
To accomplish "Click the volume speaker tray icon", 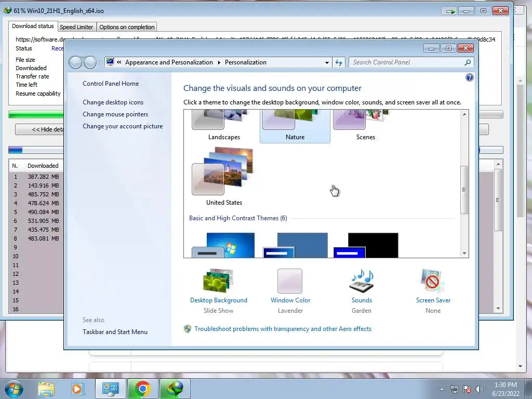I will [479, 389].
